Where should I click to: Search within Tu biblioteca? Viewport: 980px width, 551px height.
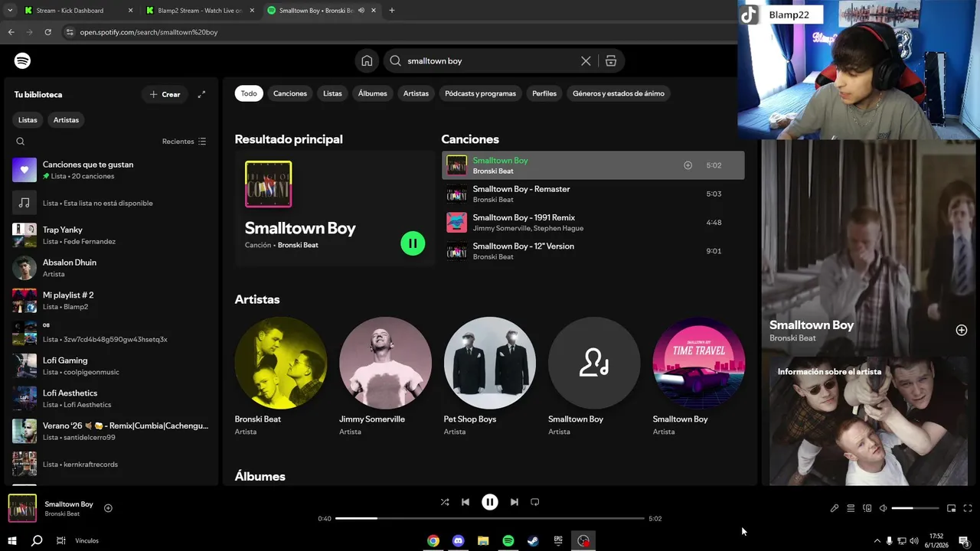[21, 142]
